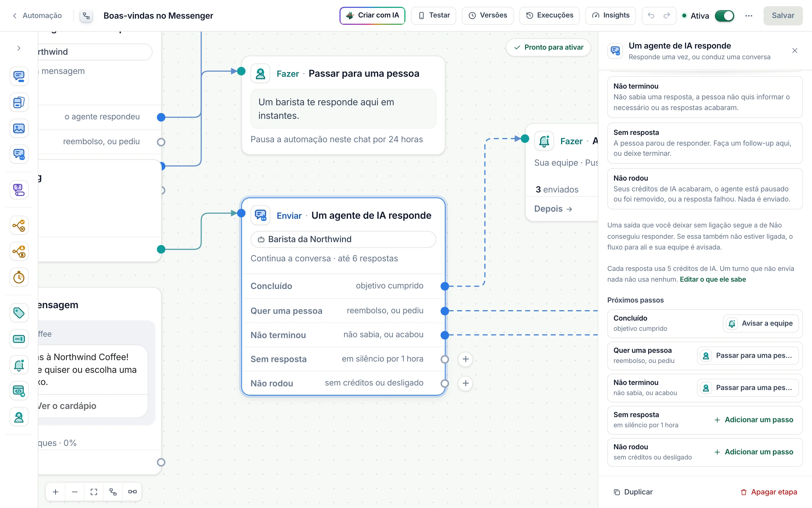Click Duplicar in the panel footer
The width and height of the screenshot is (812, 508).
click(633, 492)
